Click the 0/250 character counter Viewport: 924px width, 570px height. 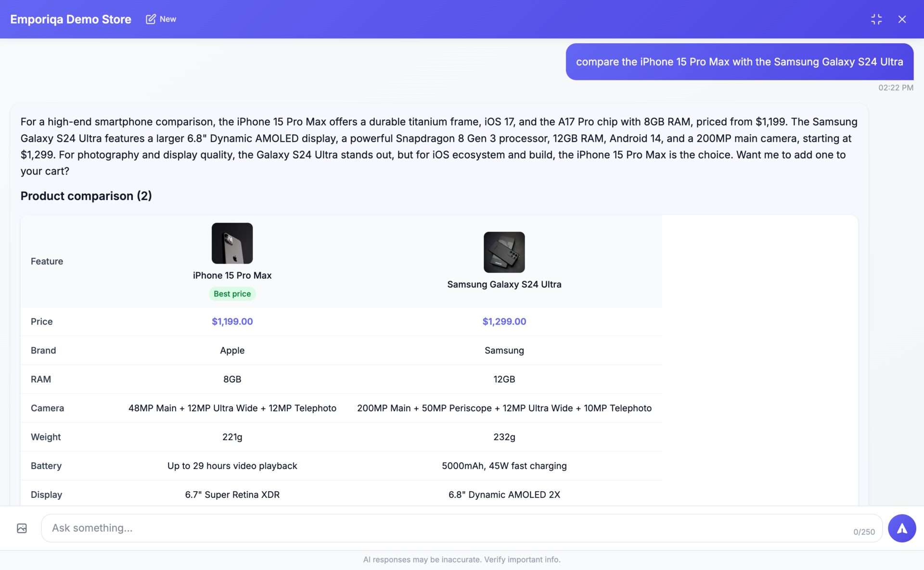[x=864, y=532]
